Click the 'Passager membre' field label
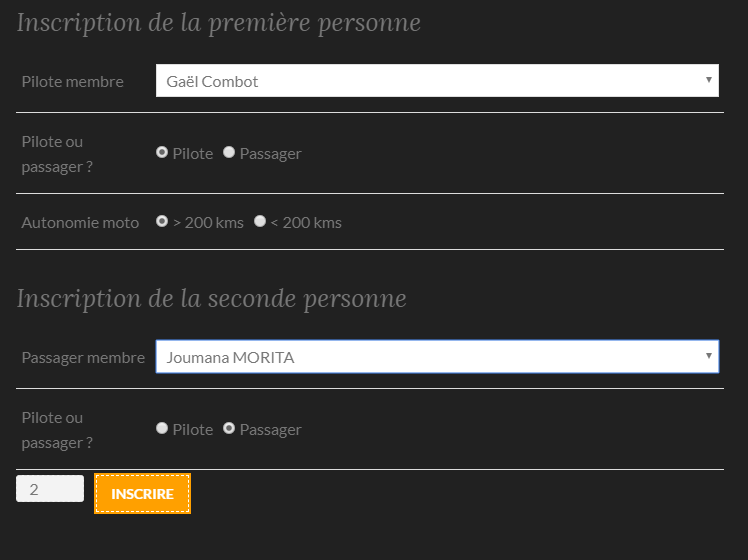The width and height of the screenshot is (748, 560). click(83, 358)
